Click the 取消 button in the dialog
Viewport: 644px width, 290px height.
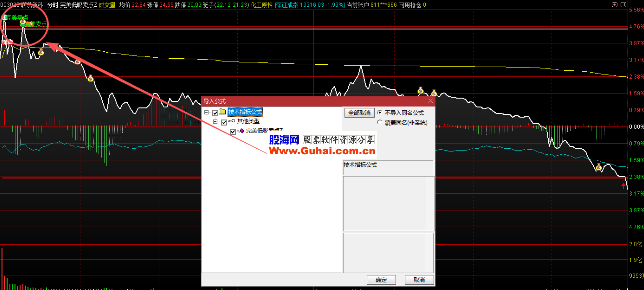click(419, 280)
